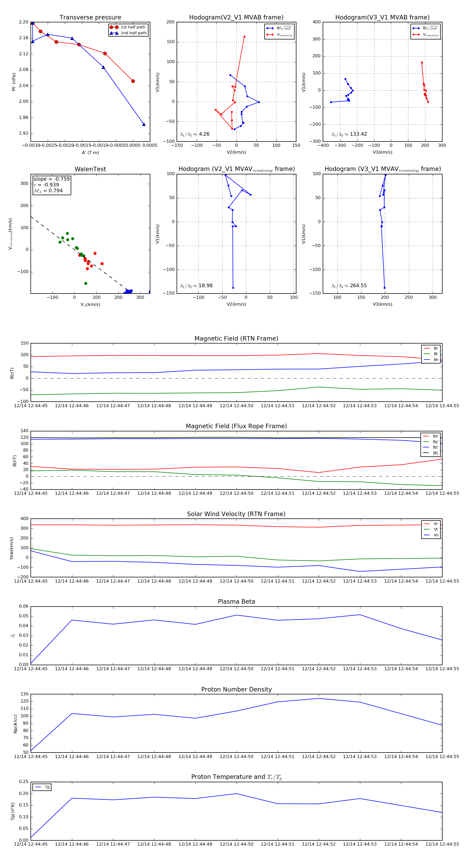Click 'Hodogram(V2_V1 MVAB frame)' title

point(236,18)
